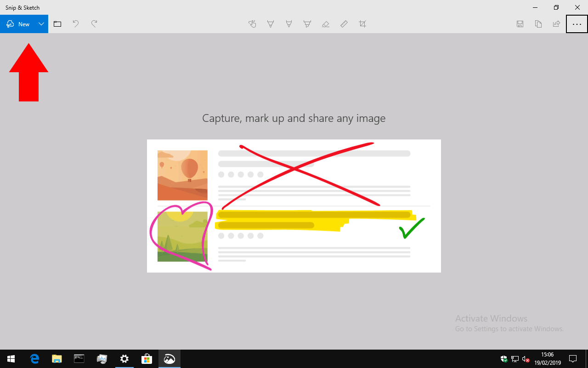Click the Save as floppy icon
Screen dimensions: 588x368
[x=520, y=24]
